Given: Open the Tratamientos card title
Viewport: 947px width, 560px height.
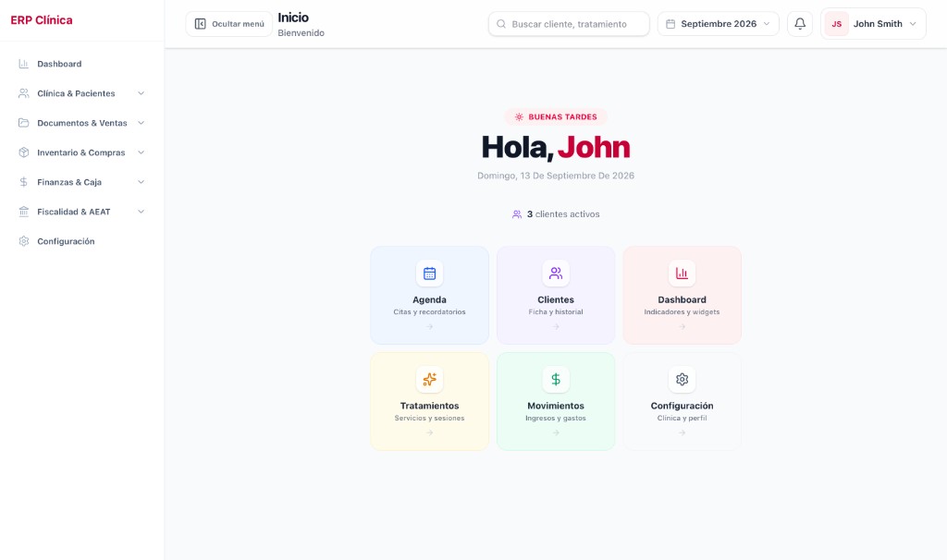Looking at the screenshot, I should pos(429,406).
